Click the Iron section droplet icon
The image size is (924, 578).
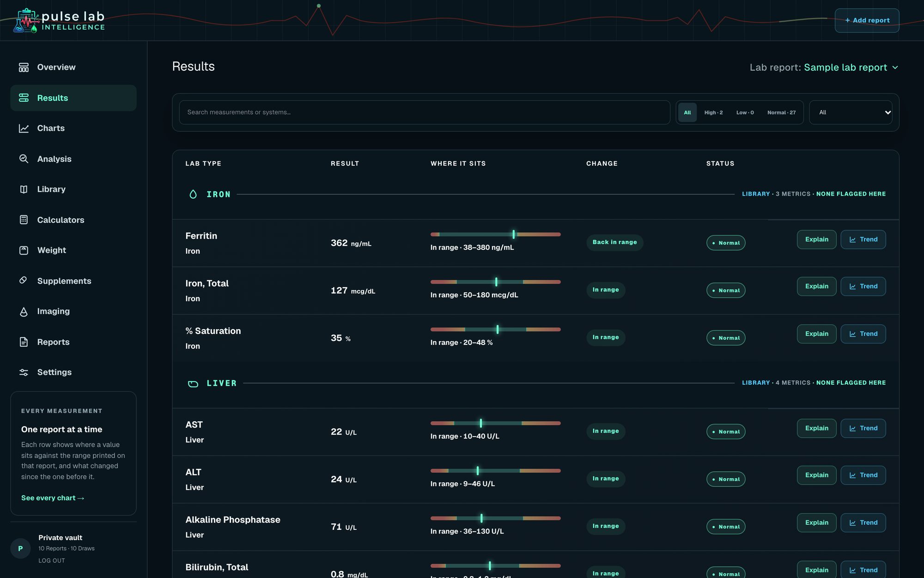point(193,195)
